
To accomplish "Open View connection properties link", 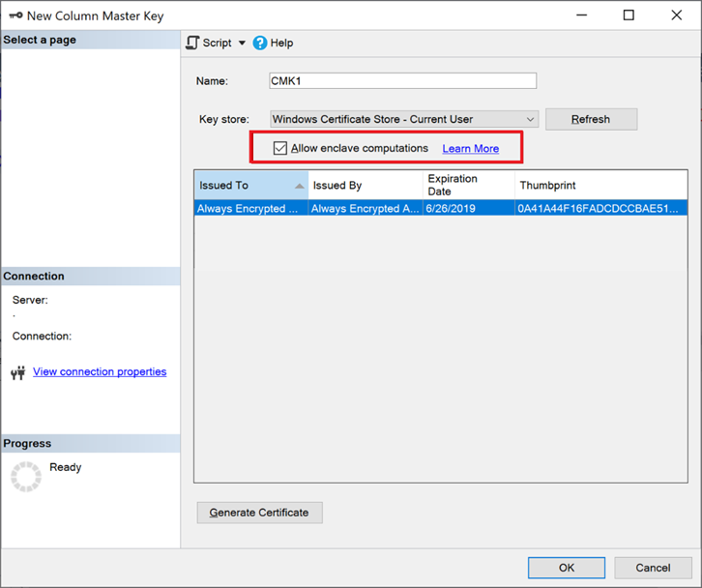I will [x=100, y=371].
